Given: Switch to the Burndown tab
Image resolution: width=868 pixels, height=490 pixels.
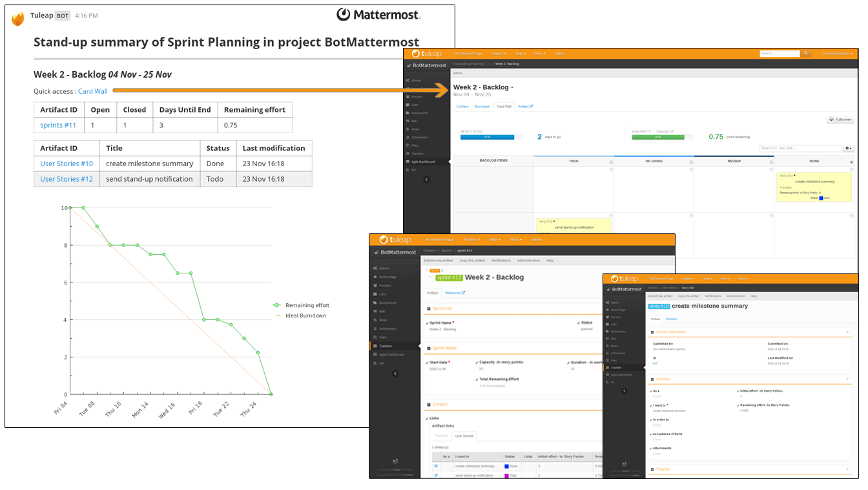Looking at the screenshot, I should [x=482, y=106].
